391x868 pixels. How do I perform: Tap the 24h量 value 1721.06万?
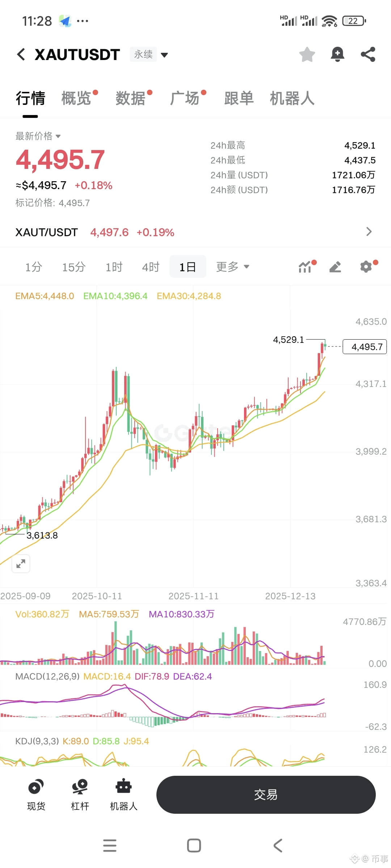click(x=353, y=175)
